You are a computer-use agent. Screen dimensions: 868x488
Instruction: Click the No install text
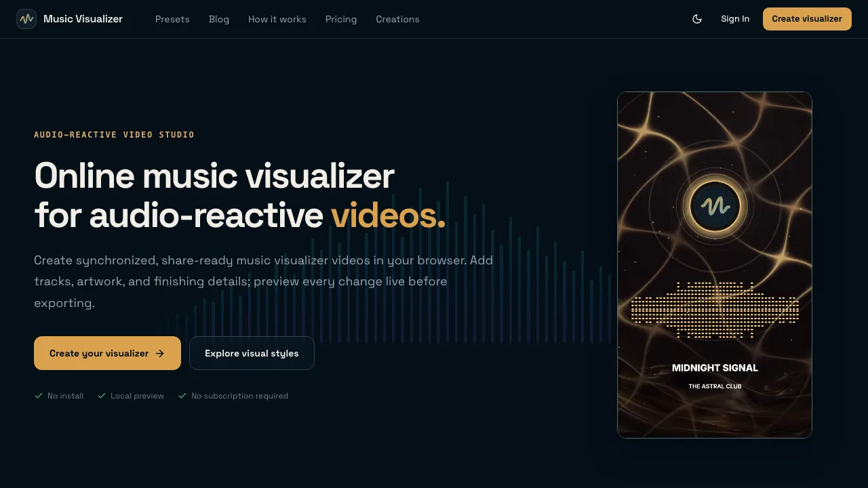click(65, 396)
